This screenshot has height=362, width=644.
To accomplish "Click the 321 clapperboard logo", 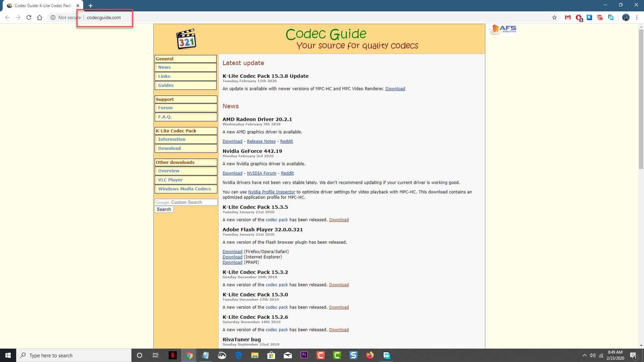I will point(186,39).
